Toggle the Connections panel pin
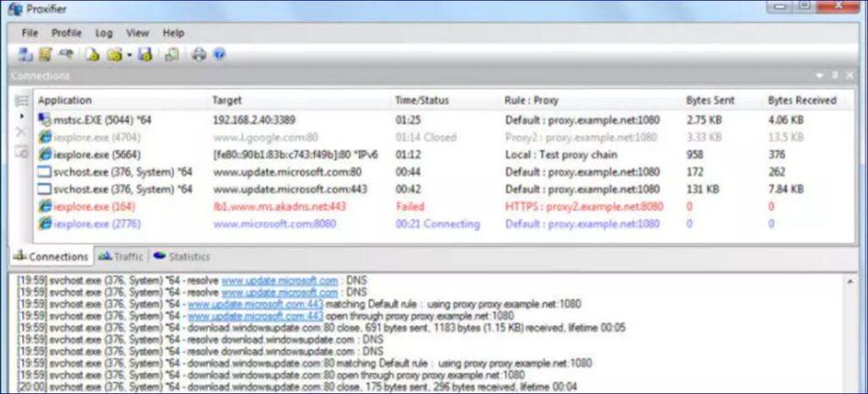Viewport: 868px width, 394px height. point(835,75)
